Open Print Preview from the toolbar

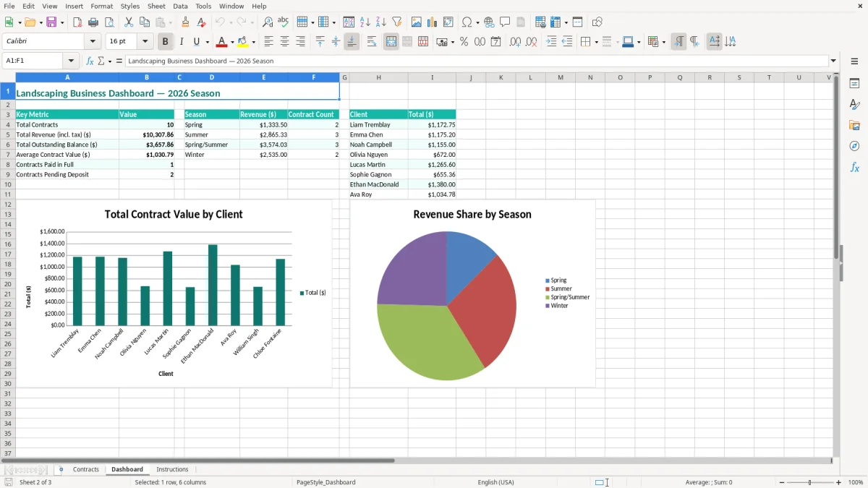coord(109,22)
